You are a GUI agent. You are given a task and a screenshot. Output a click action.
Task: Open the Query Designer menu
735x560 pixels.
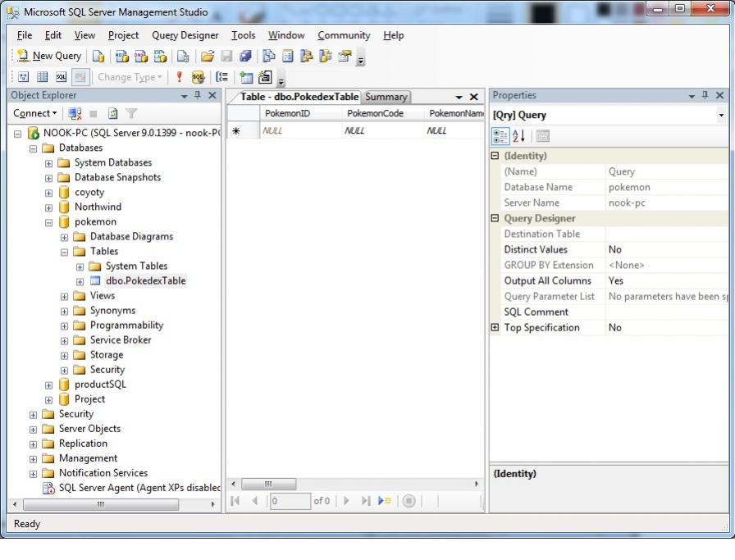pos(185,35)
